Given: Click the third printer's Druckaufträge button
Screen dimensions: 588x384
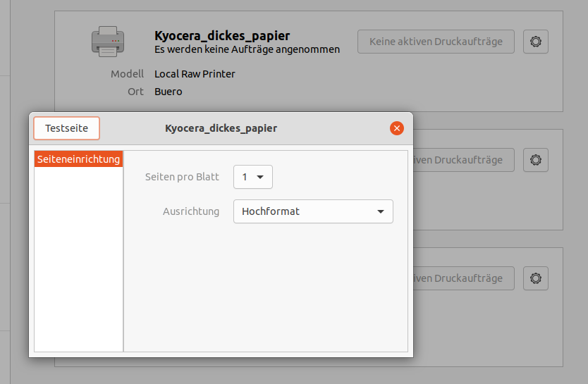Looking at the screenshot, I should [463, 278].
